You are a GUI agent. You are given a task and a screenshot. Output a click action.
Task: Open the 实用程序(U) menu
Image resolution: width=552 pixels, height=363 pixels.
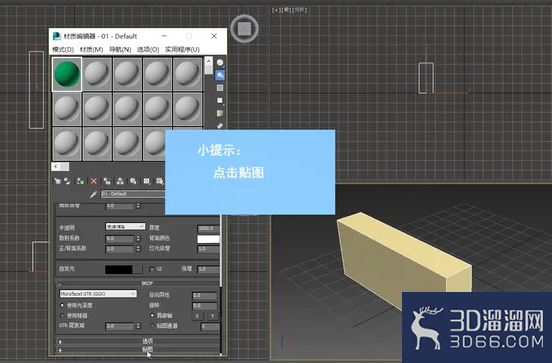tap(182, 50)
